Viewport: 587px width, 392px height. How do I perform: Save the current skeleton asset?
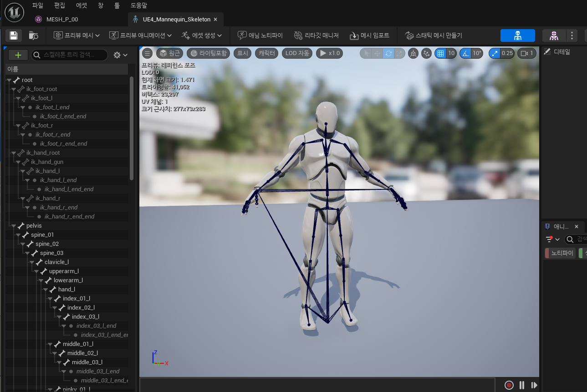[14, 36]
